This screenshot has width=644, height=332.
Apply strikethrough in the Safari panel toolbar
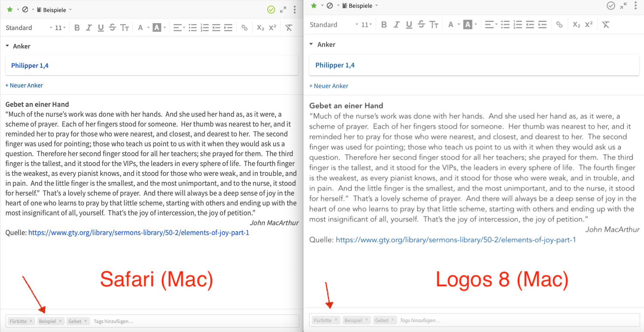112,28
